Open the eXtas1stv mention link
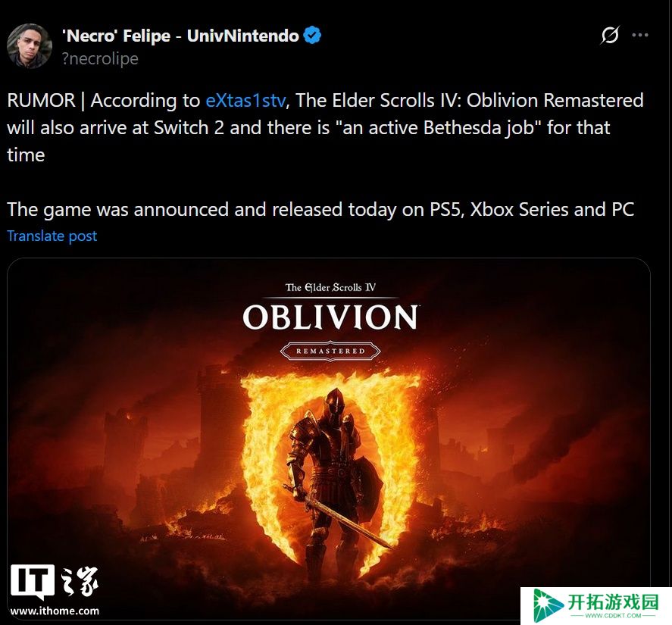 (245, 101)
